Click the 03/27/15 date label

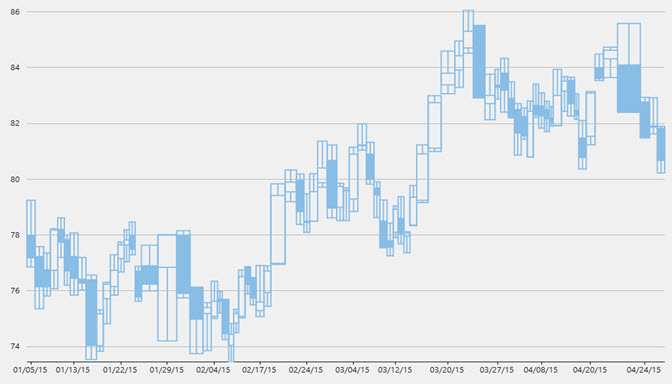coord(497,370)
